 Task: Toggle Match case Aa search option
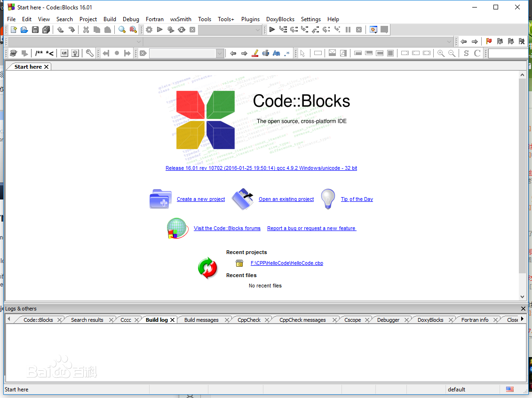click(x=277, y=53)
